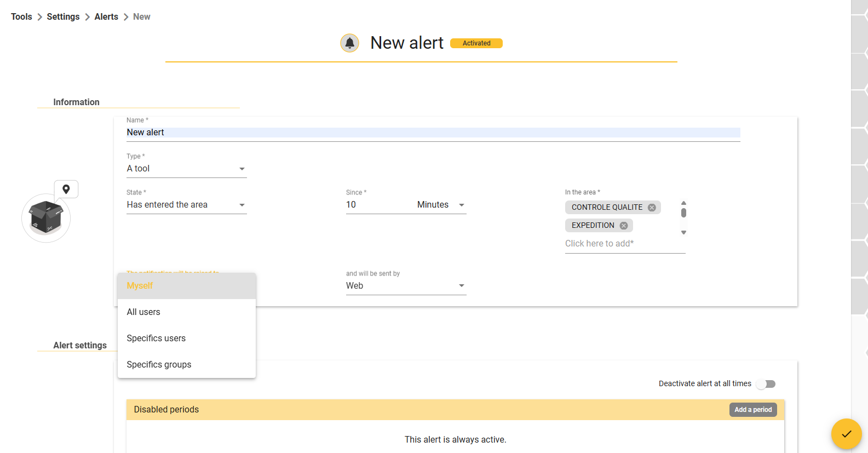Open the Minutes unit dropdown

(x=441, y=205)
